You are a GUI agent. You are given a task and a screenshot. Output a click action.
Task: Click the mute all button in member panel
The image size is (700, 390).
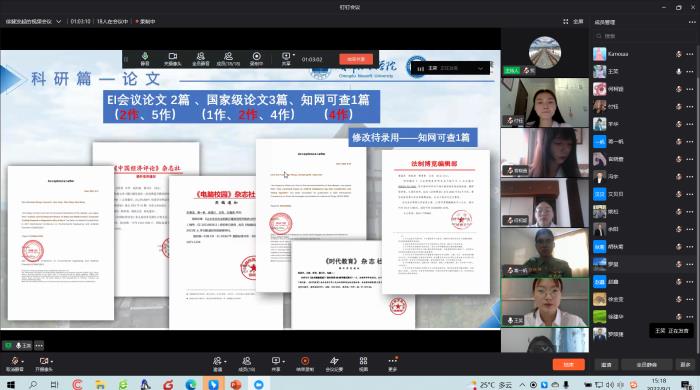(646, 365)
